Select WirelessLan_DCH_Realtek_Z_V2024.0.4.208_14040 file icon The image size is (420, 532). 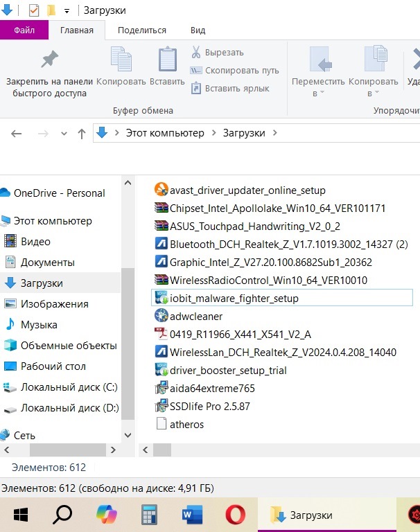click(161, 351)
